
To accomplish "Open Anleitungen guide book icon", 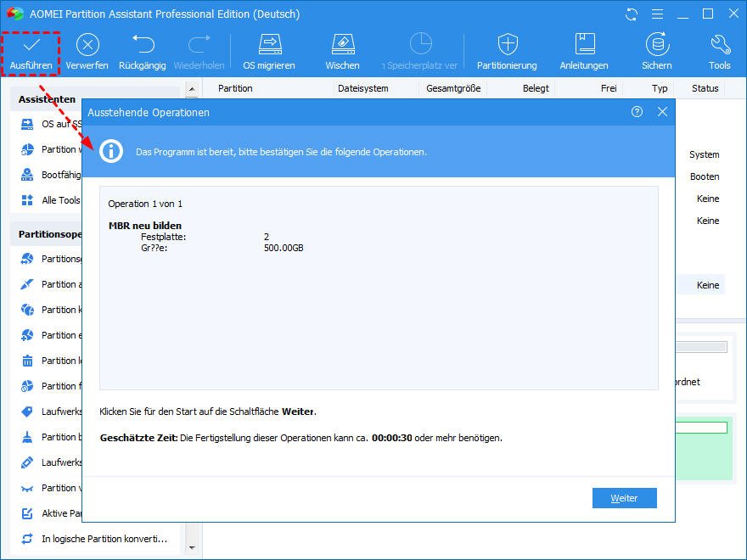I will (x=585, y=44).
